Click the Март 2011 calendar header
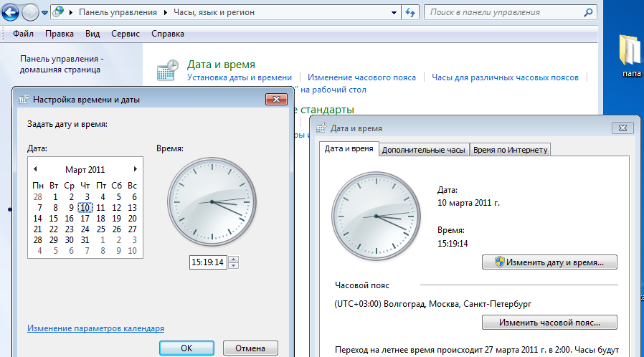This screenshot has height=357, width=644. tap(85, 169)
